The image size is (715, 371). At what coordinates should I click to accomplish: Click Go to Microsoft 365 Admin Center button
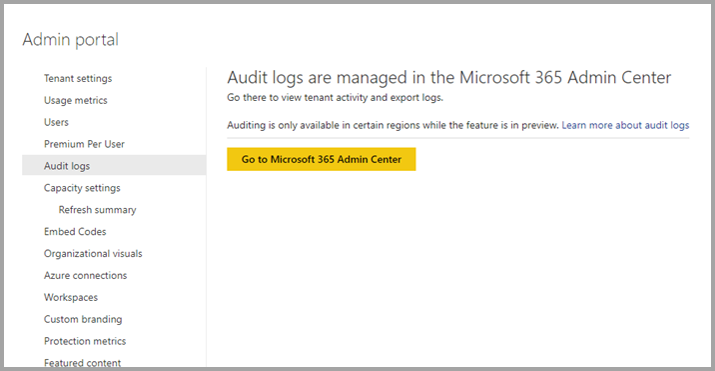tap(321, 159)
